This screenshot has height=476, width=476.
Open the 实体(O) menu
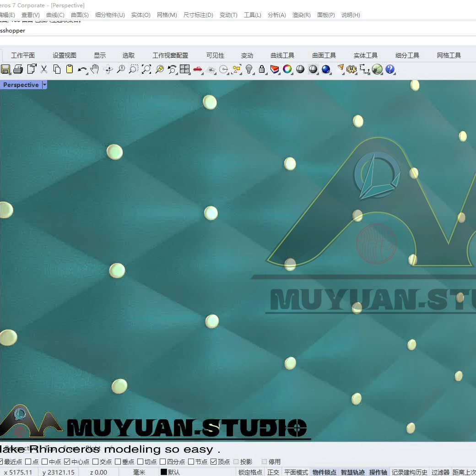(x=141, y=15)
